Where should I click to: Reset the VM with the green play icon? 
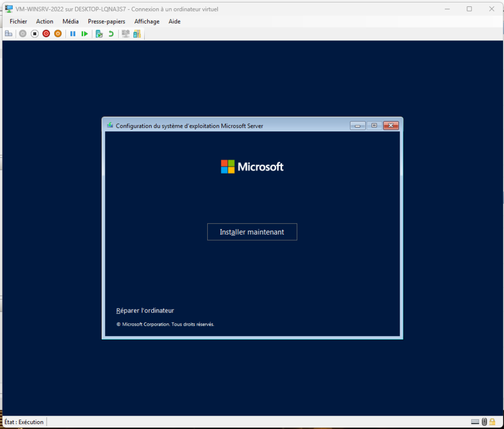[x=85, y=33]
